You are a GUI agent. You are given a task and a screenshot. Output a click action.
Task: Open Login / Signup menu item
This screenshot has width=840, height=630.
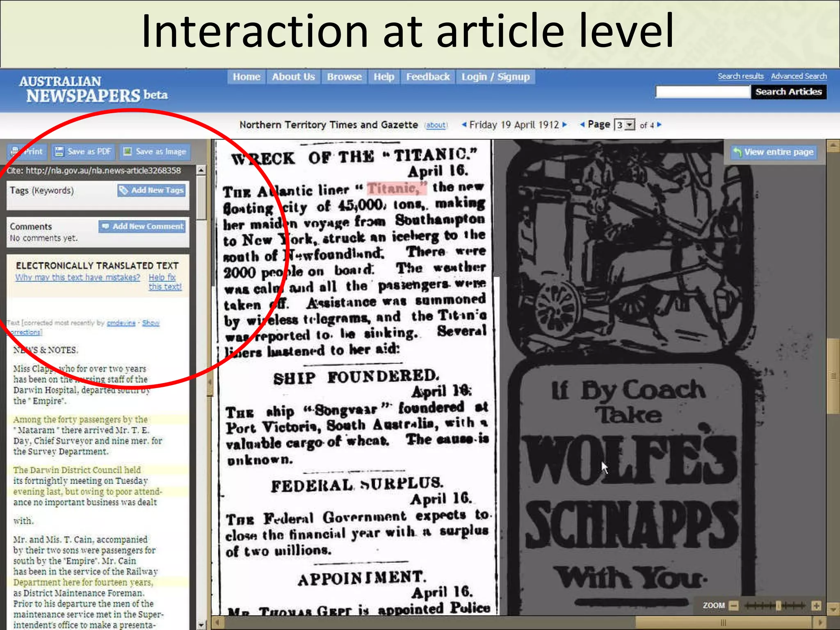[495, 77]
